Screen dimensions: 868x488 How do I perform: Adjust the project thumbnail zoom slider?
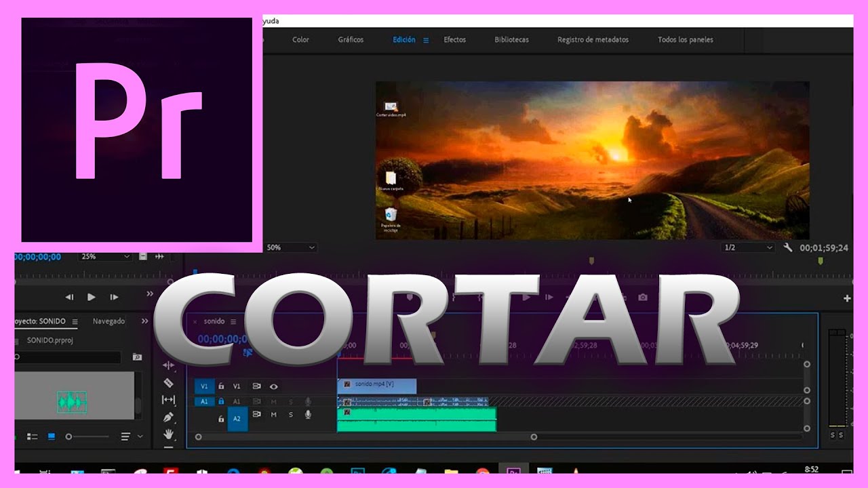[x=87, y=437]
